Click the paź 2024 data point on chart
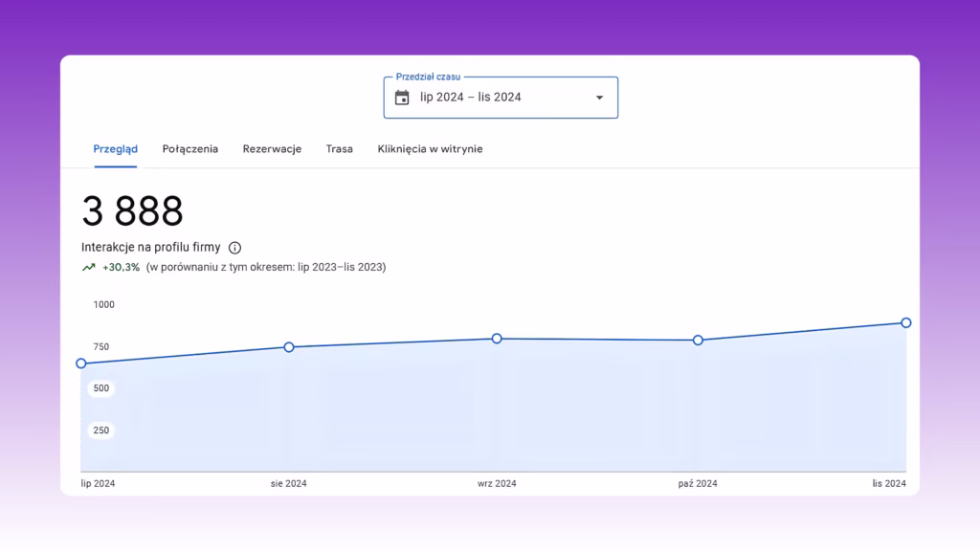The height and width of the screenshot is (551, 980). point(698,341)
